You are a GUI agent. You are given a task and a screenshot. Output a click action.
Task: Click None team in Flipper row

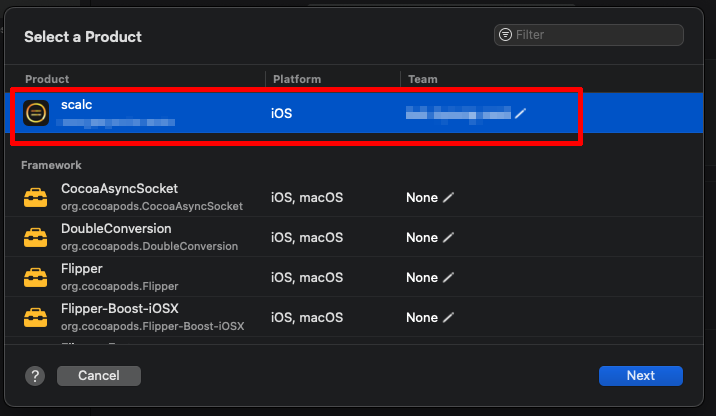pos(422,278)
